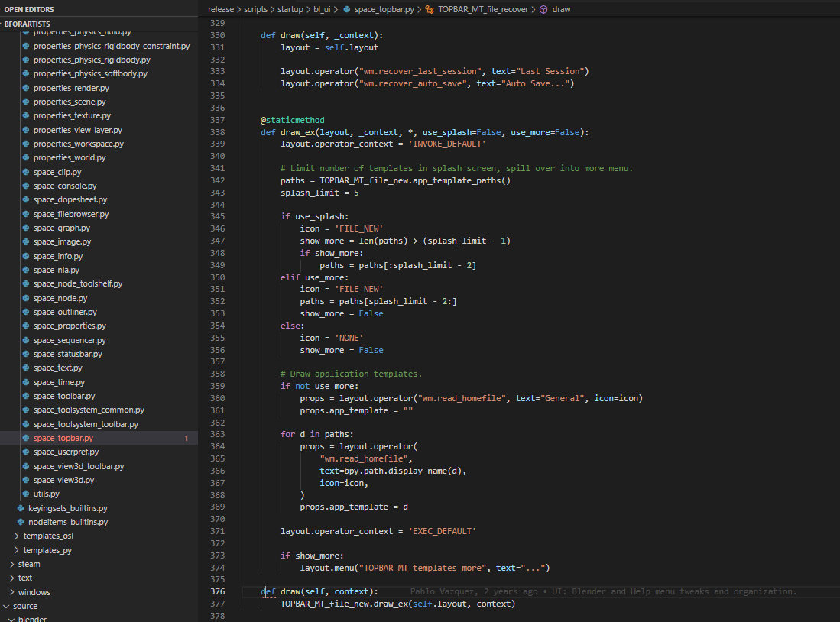
Task: Select the scripts breadcrumb segment
Action: [x=255, y=10]
